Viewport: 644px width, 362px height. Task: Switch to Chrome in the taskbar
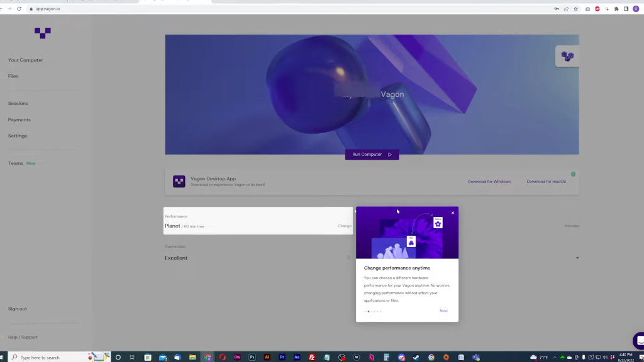click(208, 357)
